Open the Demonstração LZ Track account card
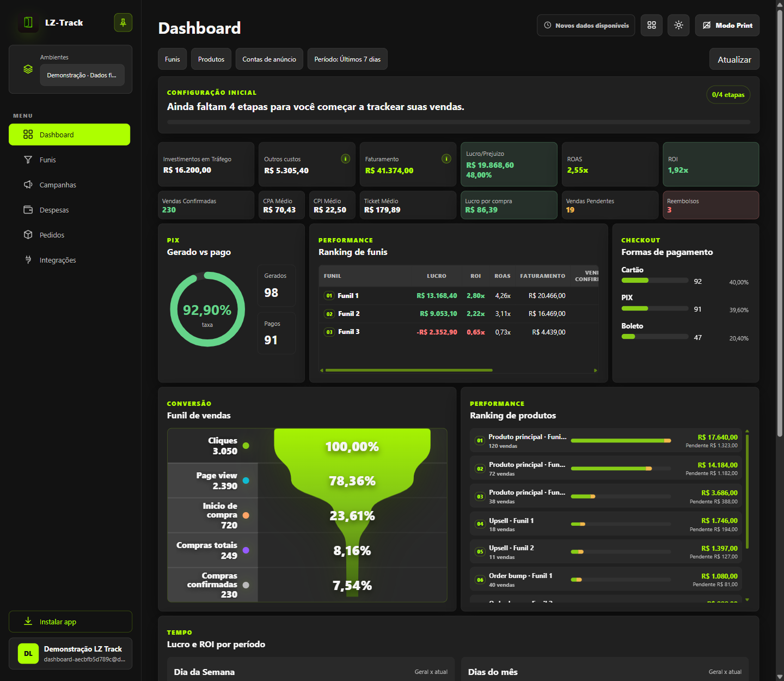Viewport: 784px width, 681px height. (x=70, y=654)
